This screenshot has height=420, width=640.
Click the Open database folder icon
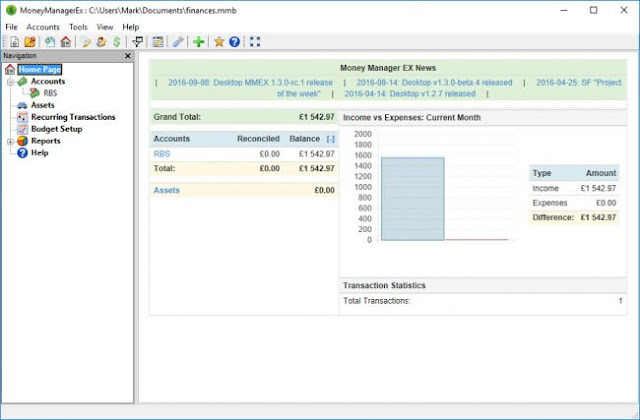(30, 42)
